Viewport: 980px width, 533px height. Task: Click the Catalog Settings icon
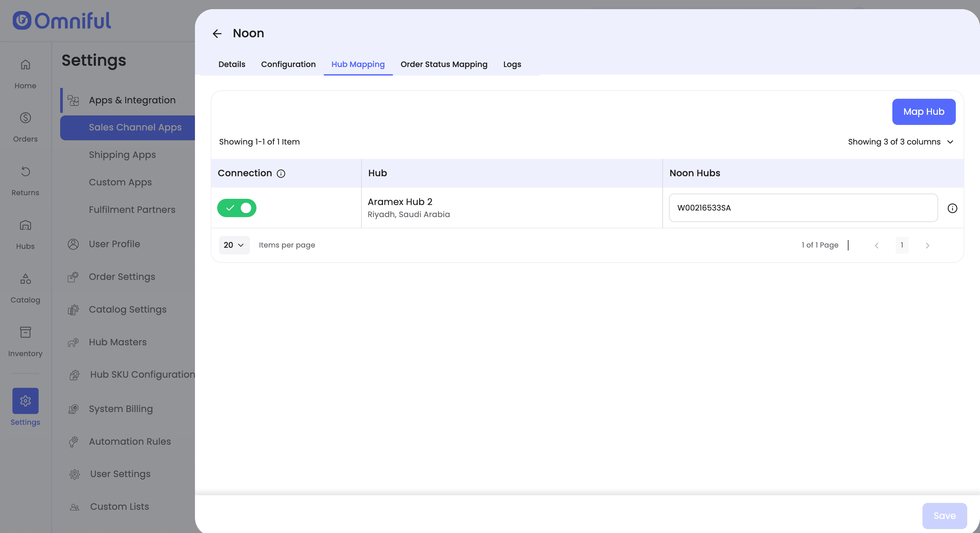(73, 310)
